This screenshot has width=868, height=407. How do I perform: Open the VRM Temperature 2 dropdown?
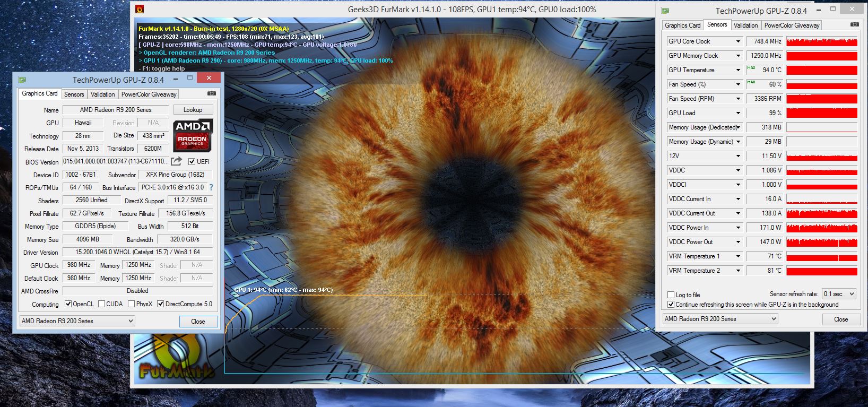click(x=737, y=271)
